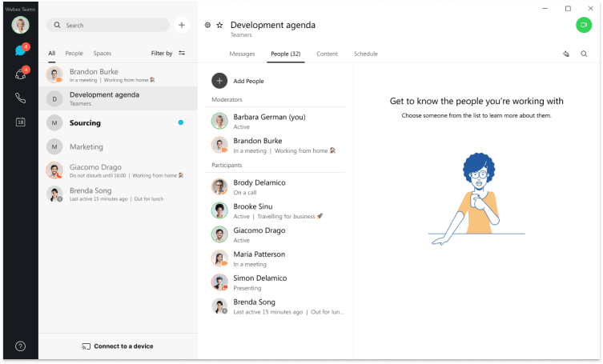The height and width of the screenshot is (364, 603).
Task: Switch to the Content tab
Action: (x=327, y=54)
